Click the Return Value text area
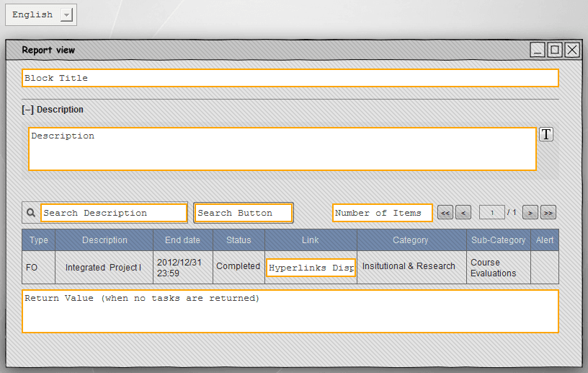Image resolution: width=588 pixels, height=373 pixels. coord(290,312)
